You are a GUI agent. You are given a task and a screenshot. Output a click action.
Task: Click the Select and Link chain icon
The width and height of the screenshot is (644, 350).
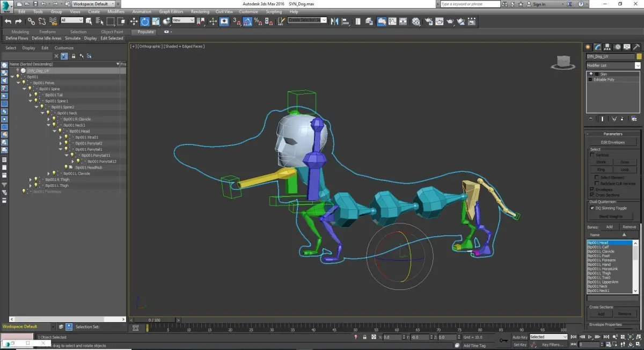31,21
